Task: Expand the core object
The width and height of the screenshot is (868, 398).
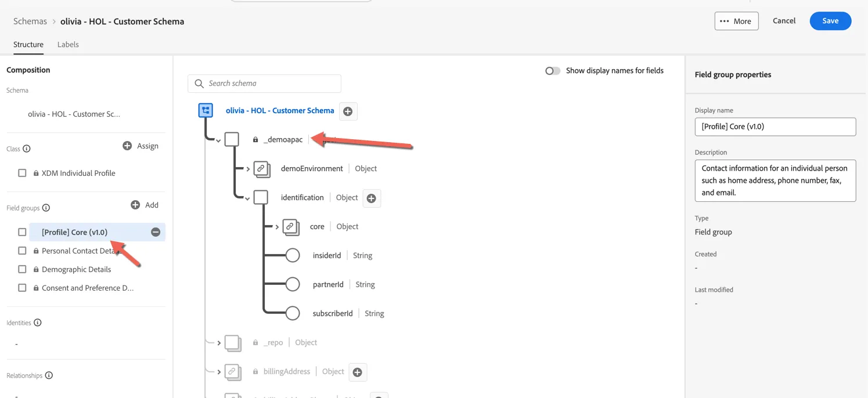Action: pos(277,227)
